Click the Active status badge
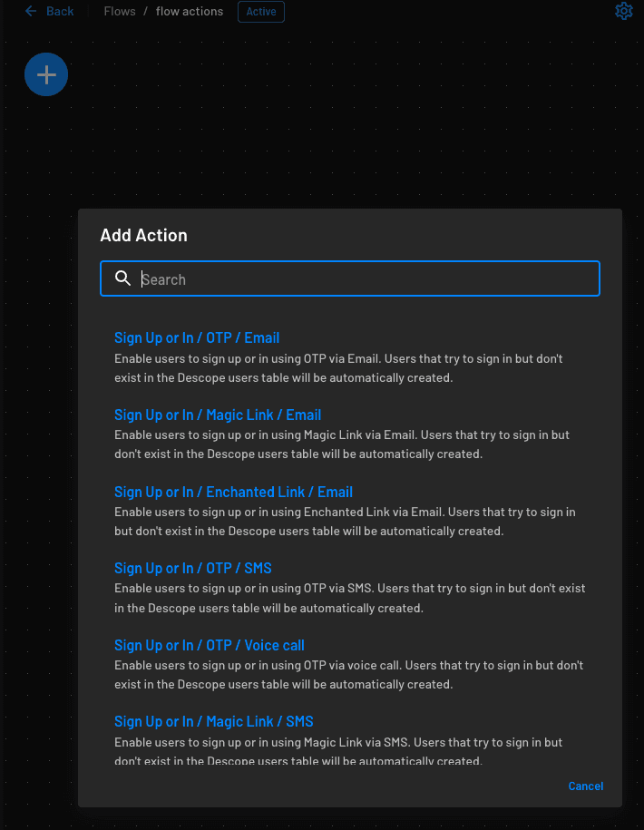 261,12
